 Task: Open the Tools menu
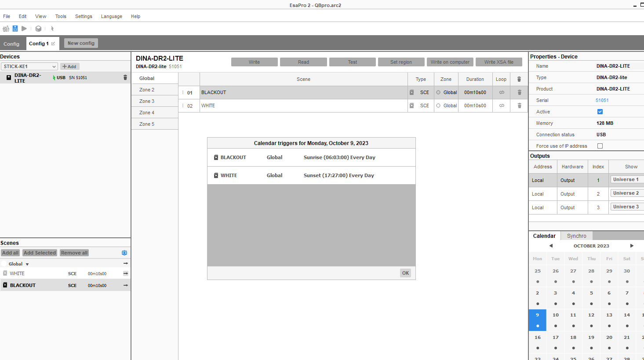tap(61, 16)
